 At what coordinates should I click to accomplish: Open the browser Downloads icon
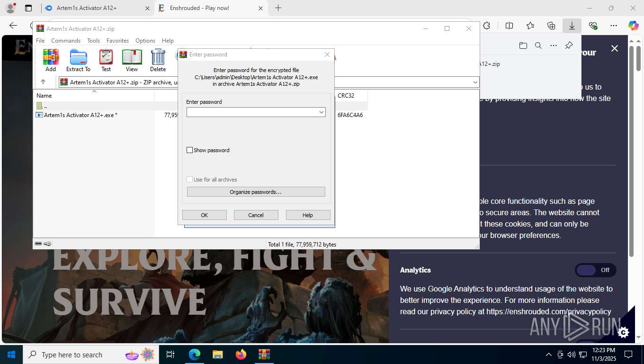[572, 26]
